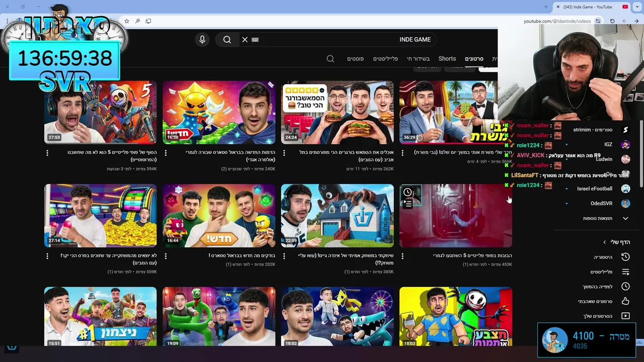Open the היסטוריה sidebar link
644x362 pixels.
tap(603, 257)
